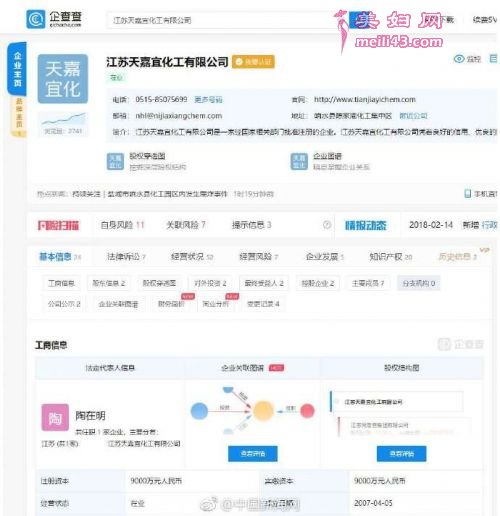Open the 风险扫描 section label
Viewport: 500px width, 516px height.
58,225
